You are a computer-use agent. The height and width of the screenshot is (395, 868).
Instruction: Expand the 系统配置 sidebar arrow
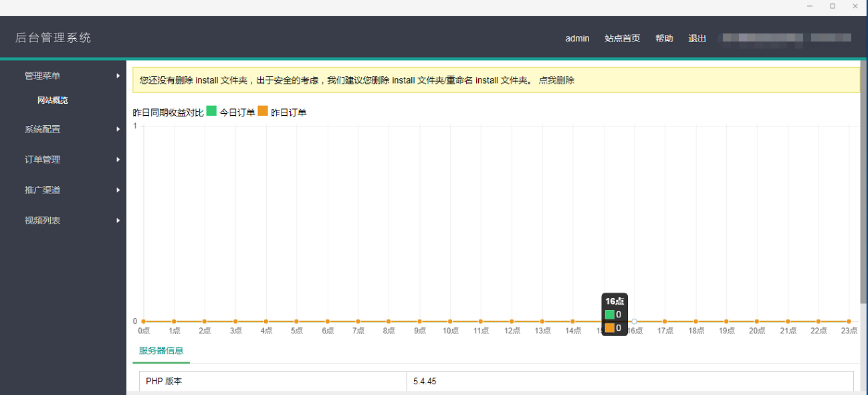tap(118, 129)
